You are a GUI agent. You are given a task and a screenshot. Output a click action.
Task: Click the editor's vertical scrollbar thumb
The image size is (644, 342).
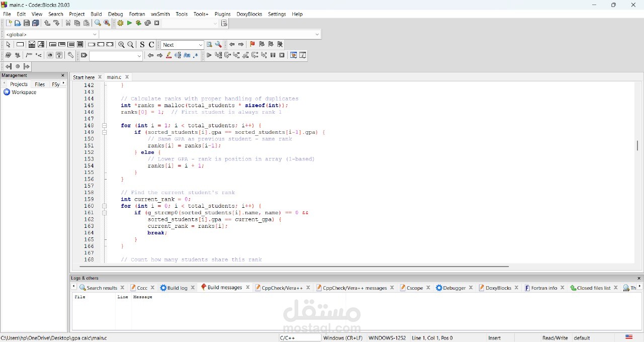(x=637, y=145)
